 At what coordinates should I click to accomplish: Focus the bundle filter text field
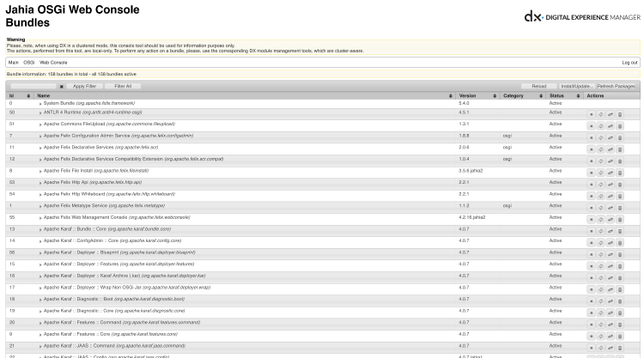tap(33, 86)
